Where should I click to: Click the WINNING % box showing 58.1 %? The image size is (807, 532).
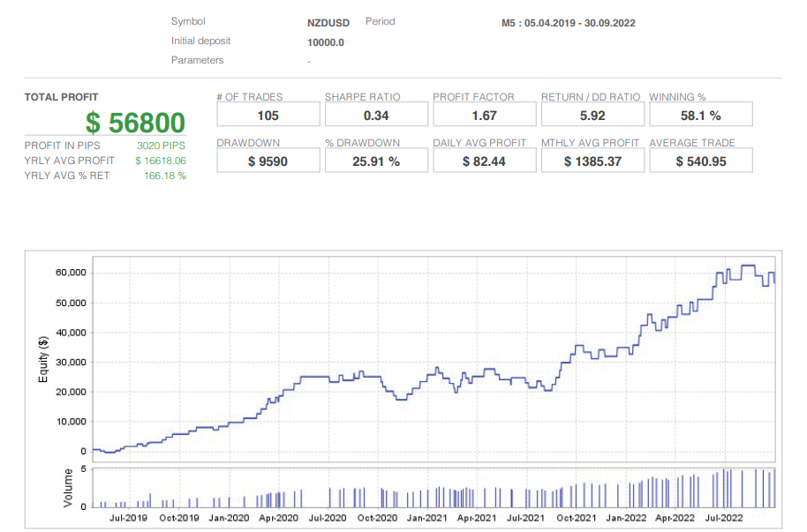[x=700, y=115]
